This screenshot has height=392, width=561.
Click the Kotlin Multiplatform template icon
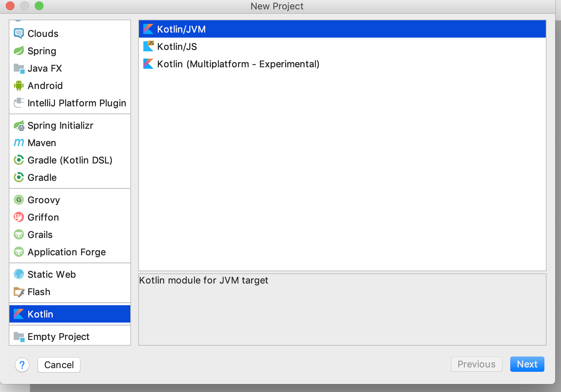pyautogui.click(x=148, y=64)
